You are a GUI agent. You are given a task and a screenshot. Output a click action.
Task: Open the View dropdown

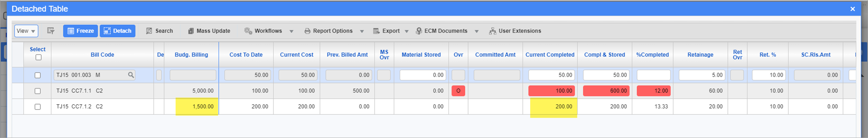26,31
